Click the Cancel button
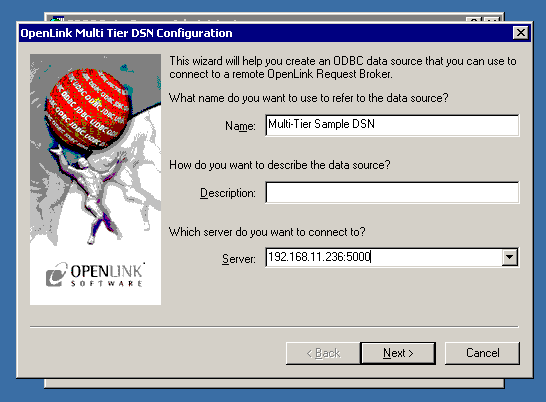 [482, 353]
